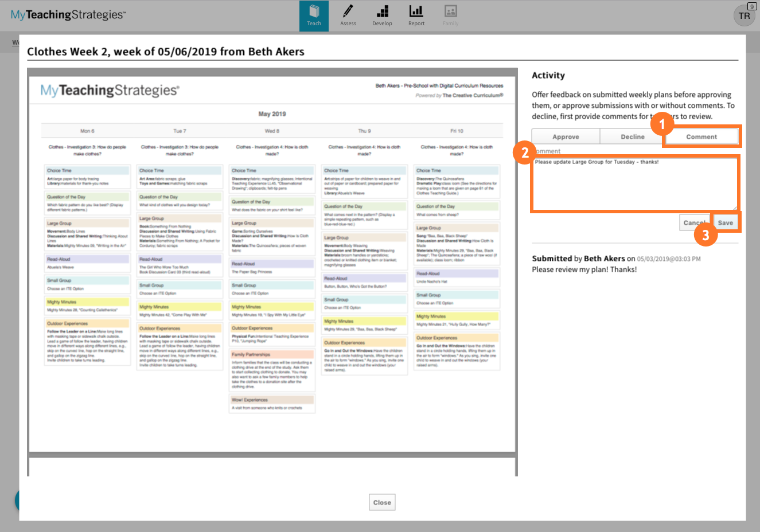Save the feedback comment
The width and height of the screenshot is (760, 532).
(726, 222)
